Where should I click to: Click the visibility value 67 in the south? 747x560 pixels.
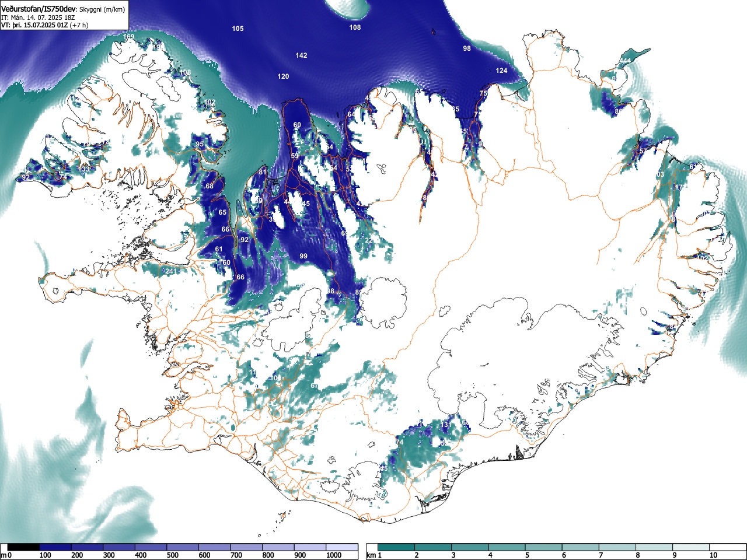(x=315, y=386)
